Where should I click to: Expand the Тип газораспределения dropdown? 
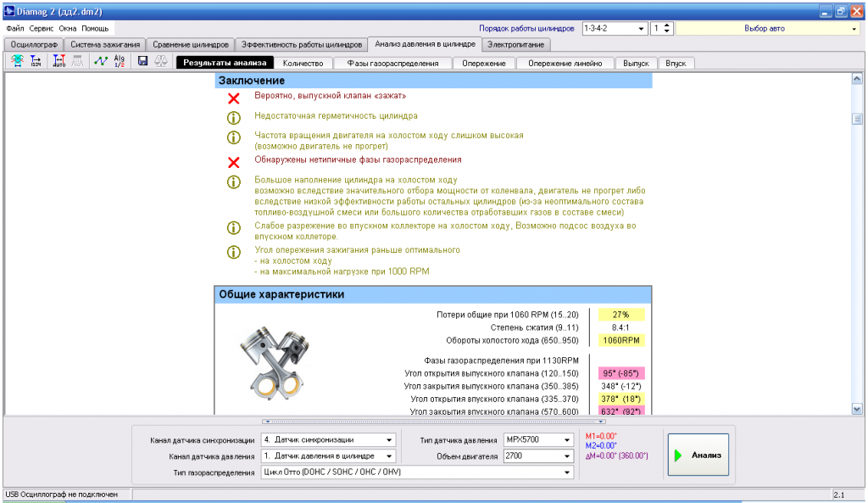(567, 472)
